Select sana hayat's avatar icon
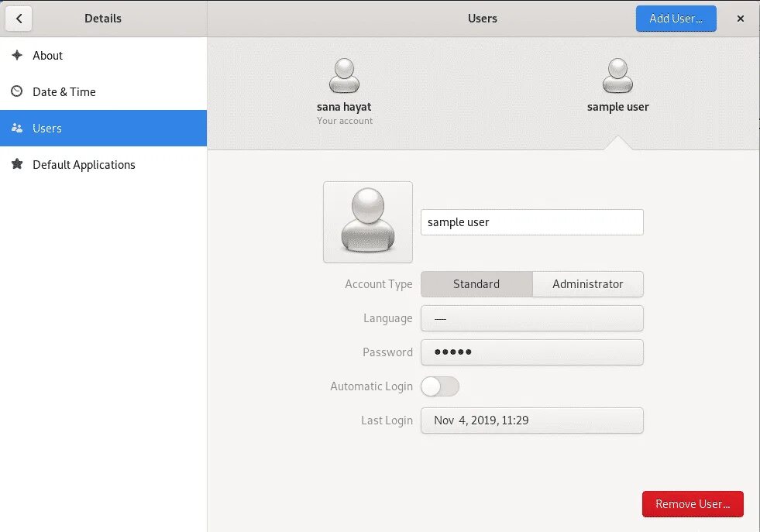The width and height of the screenshot is (760, 532). coord(344,76)
